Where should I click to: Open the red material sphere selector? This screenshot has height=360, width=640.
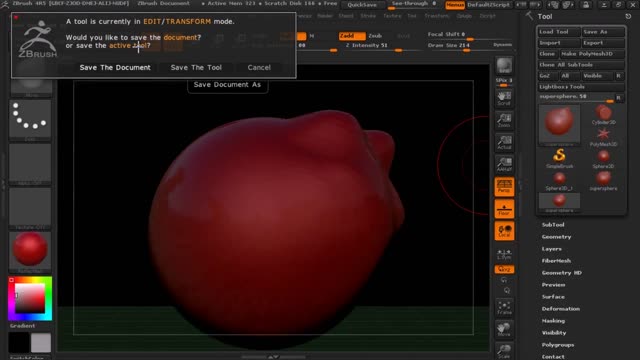30,251
